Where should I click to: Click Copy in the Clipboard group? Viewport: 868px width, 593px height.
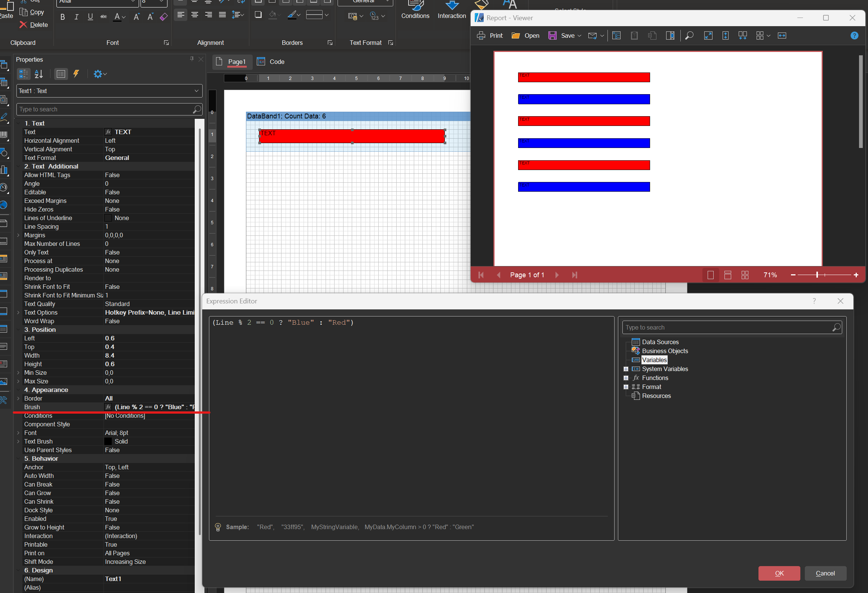[32, 12]
